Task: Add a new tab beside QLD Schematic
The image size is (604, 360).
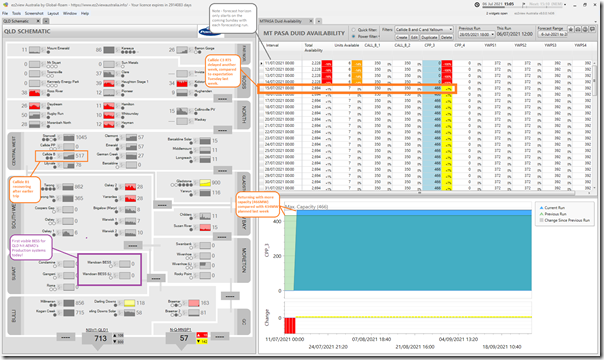Action: [x=45, y=21]
